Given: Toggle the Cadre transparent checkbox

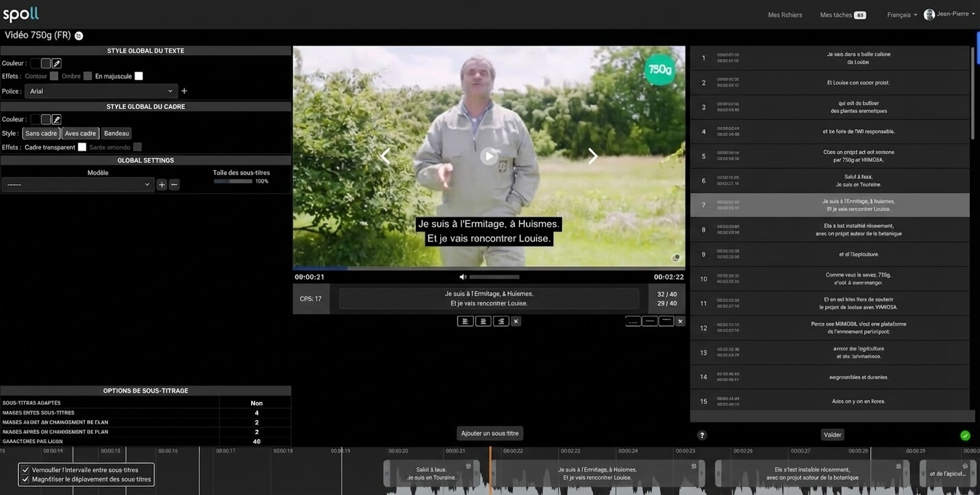Looking at the screenshot, I should [x=82, y=147].
